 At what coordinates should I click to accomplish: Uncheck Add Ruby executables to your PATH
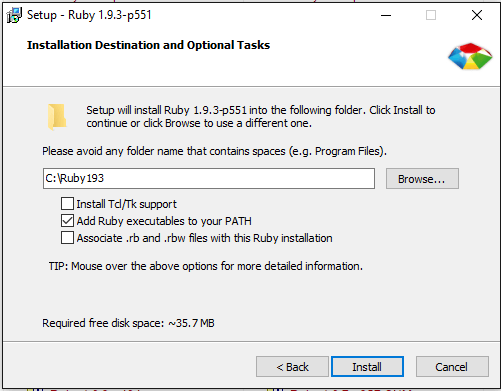point(67,221)
